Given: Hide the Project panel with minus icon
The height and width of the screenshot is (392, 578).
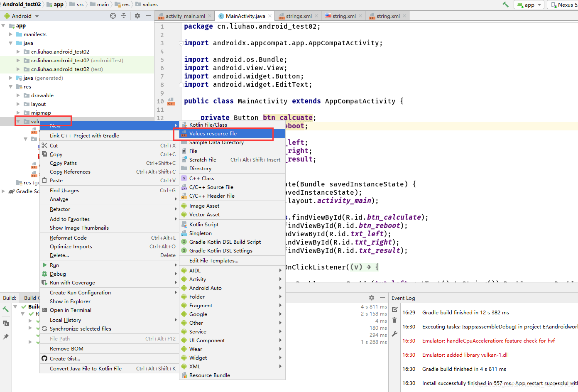Looking at the screenshot, I should (148, 16).
